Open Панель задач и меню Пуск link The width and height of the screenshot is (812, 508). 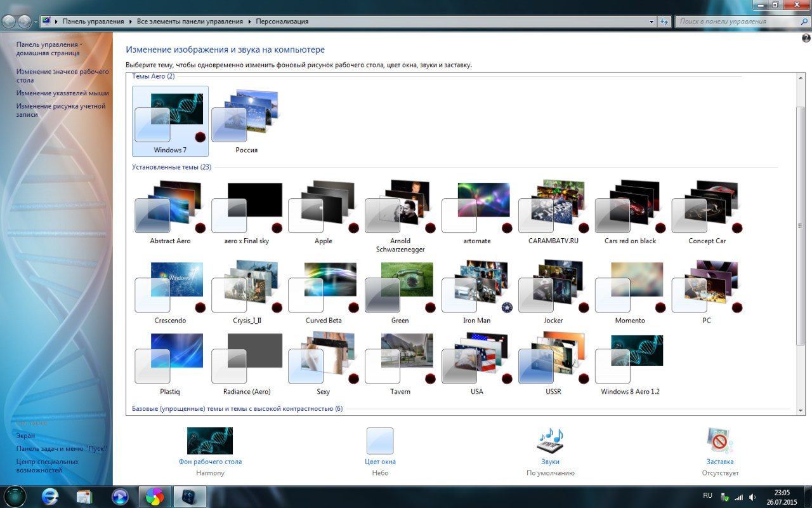pos(62,448)
